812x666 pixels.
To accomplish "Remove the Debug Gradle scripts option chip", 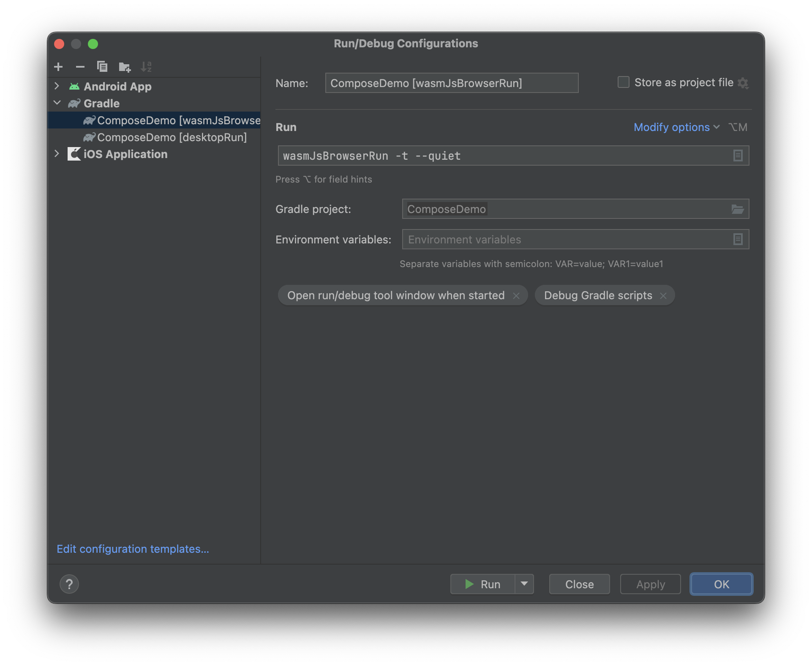I will click(x=663, y=295).
